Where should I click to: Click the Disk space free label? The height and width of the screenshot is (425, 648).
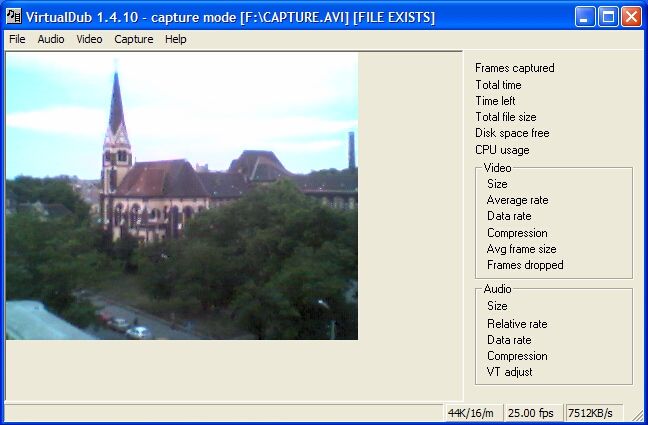pyautogui.click(x=512, y=133)
